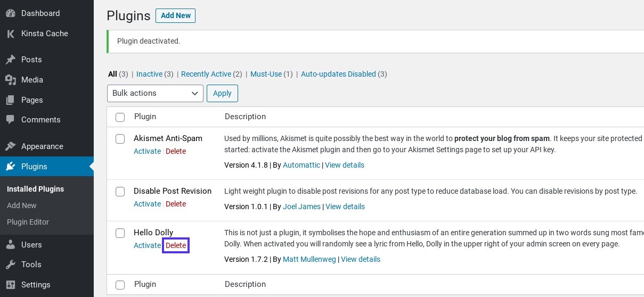Toggle the select-all checkbox in table header
This screenshot has width=644, height=297.
(120, 117)
